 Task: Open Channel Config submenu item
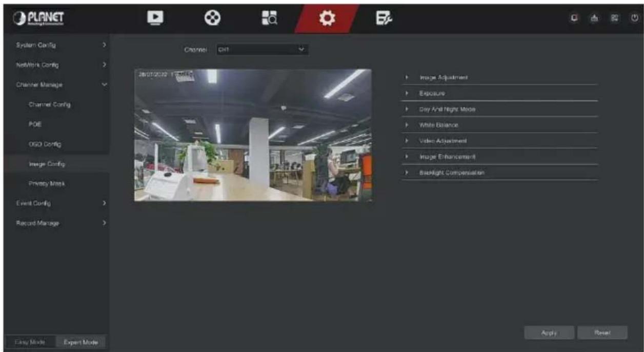pyautogui.click(x=56, y=105)
